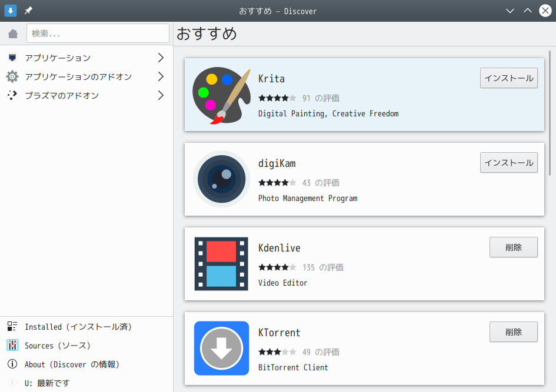556x392 pixels.
Task: Expand the プラズマのアドオン chevron
Action: [x=161, y=95]
